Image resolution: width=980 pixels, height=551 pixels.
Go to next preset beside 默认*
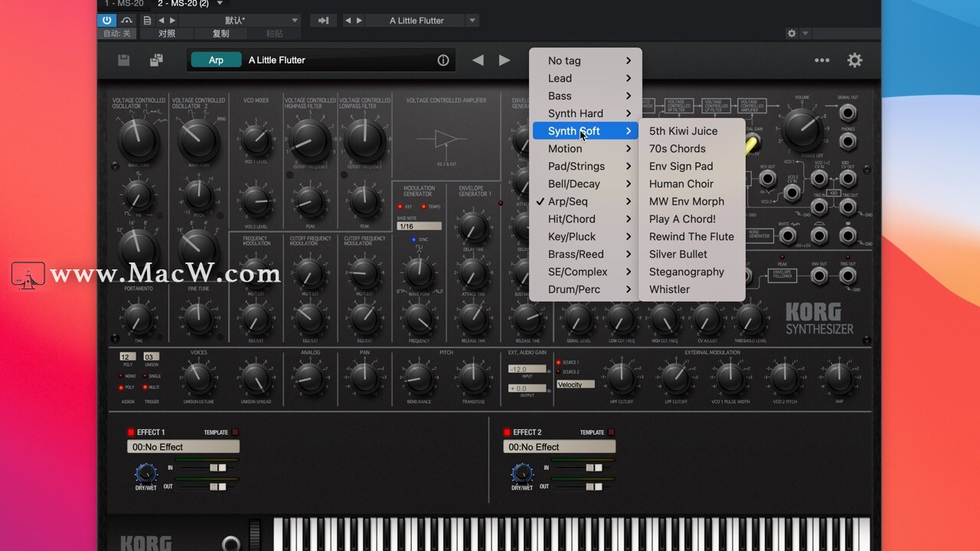172,21
